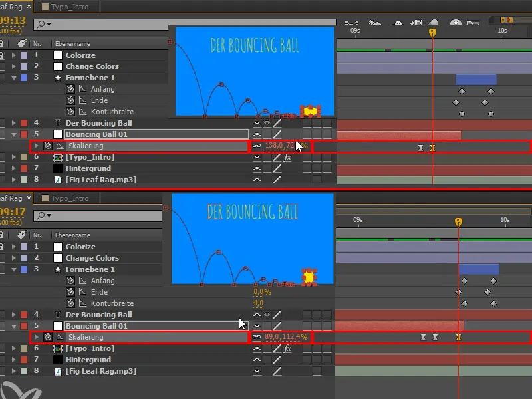Viewport: 532px width, 399px height.
Task: Toggle the quality slash switch on Hintergrund in 09:13 timeline
Action: click(x=277, y=168)
